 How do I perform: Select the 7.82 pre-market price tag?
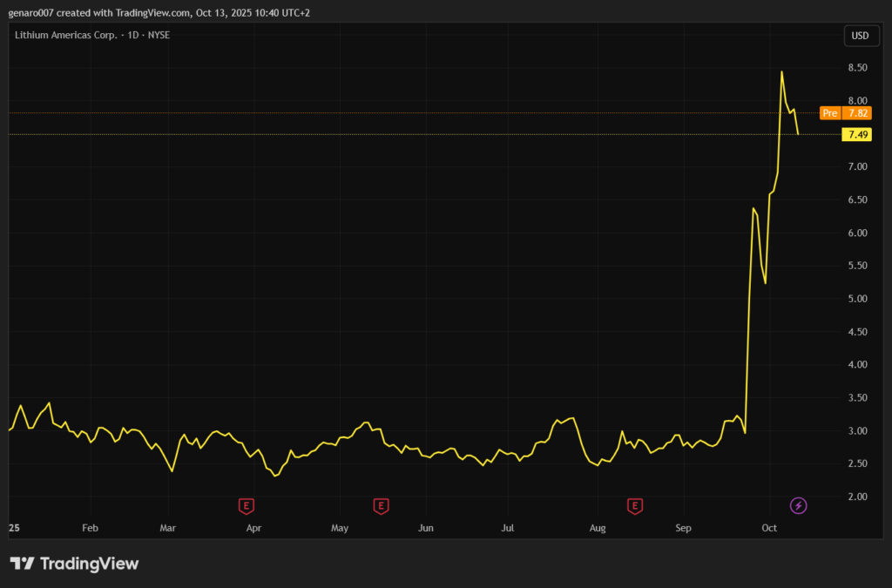(858, 113)
